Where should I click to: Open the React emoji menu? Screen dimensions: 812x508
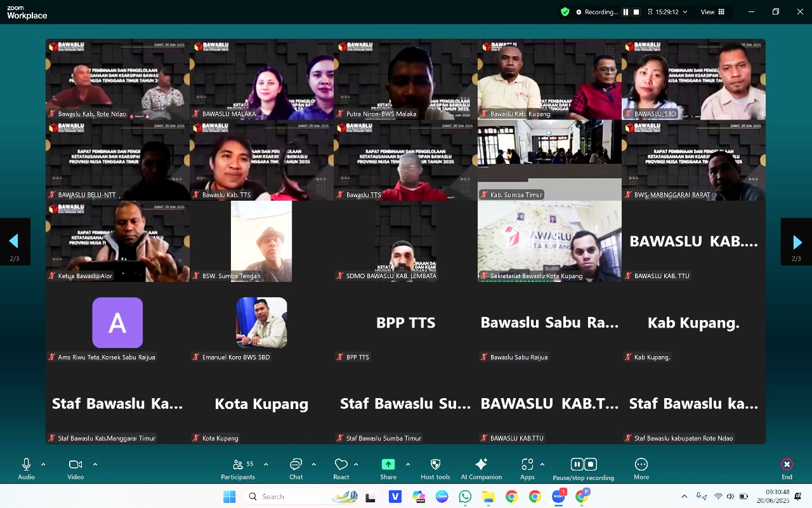coord(341,469)
